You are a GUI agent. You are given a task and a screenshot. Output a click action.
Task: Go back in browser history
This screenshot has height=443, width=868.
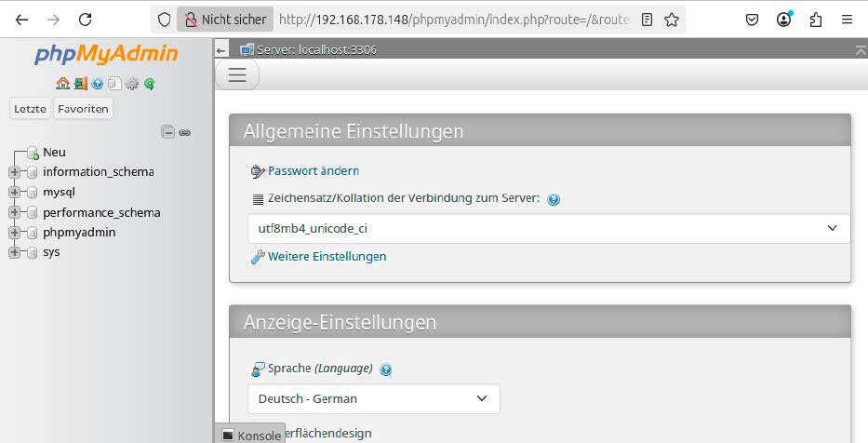pos(21,20)
